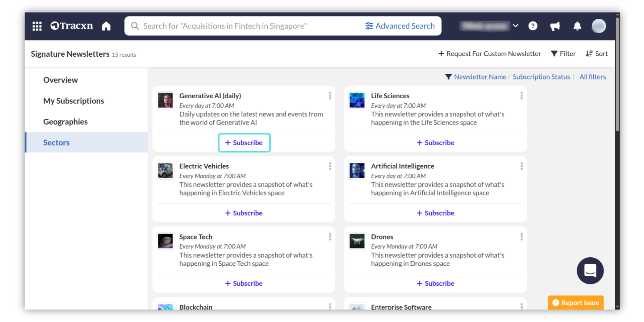This screenshot has width=644, height=322.
Task: Open Advanced Search options
Action: 400,26
